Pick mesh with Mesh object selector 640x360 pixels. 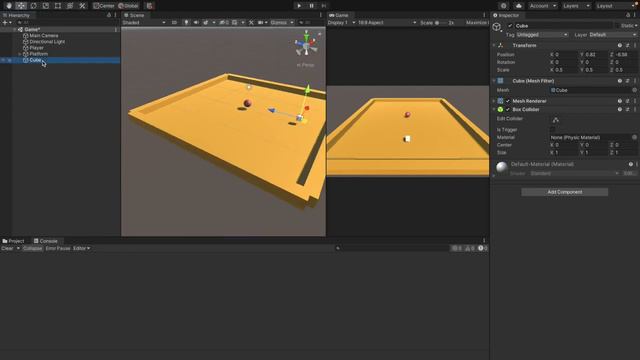click(x=634, y=90)
